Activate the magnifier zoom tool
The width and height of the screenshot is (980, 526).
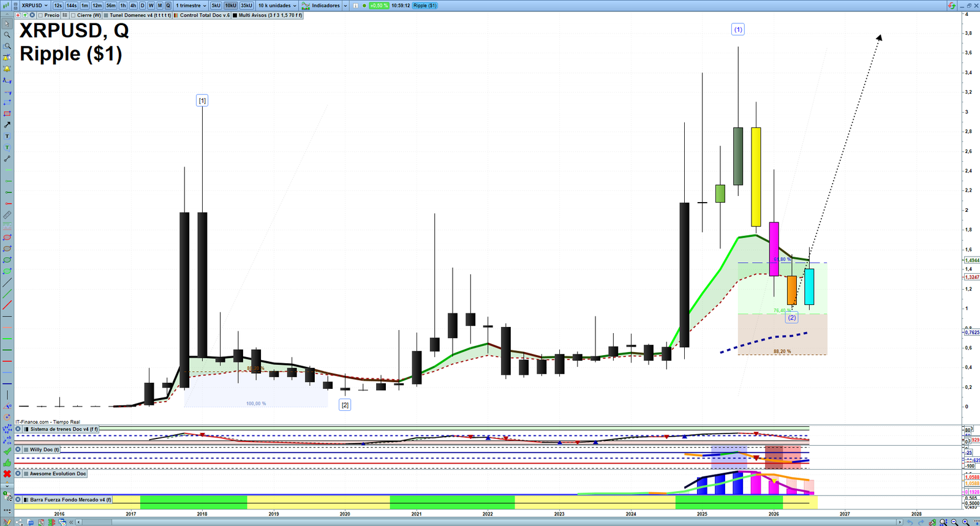tap(7, 35)
